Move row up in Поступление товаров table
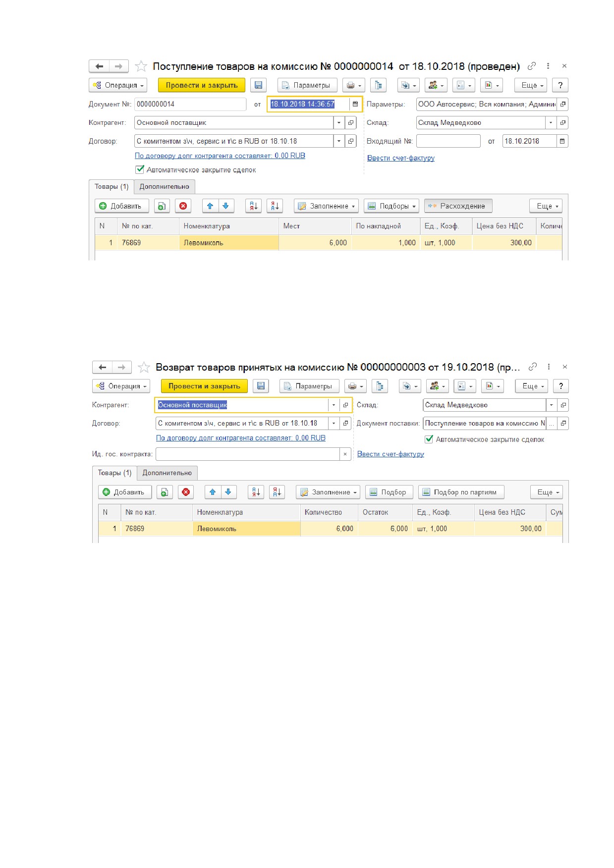 [x=210, y=206]
